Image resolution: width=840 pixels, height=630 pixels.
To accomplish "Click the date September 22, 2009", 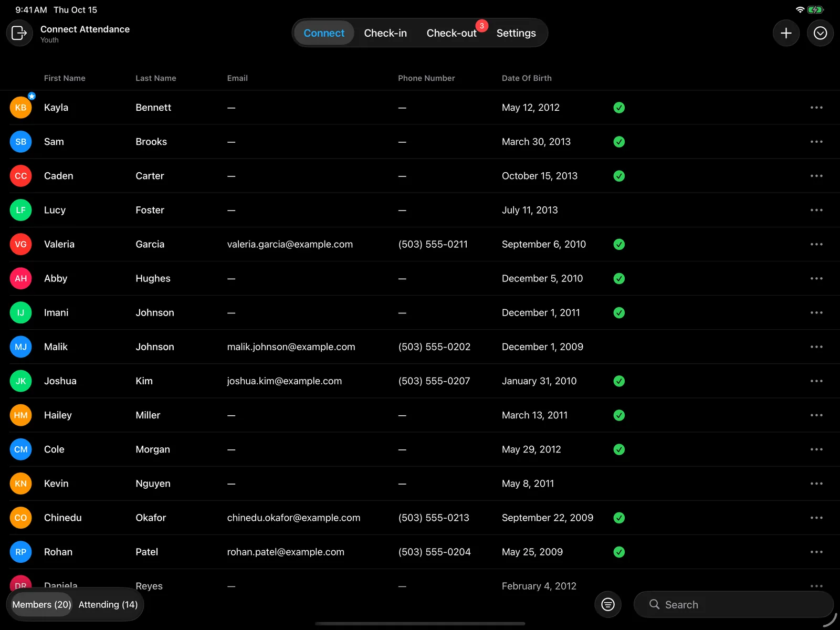I will (548, 518).
